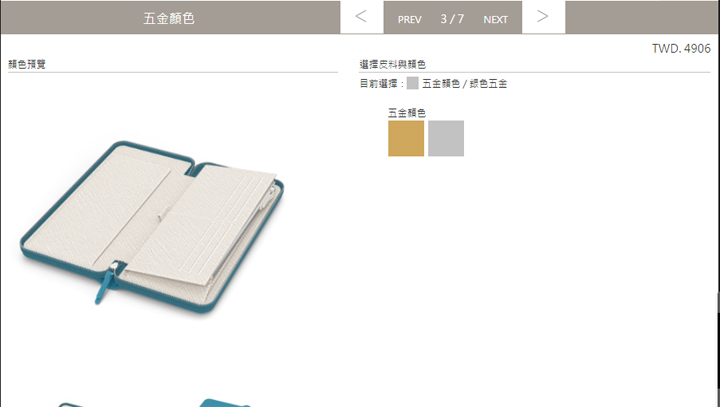Click the 五金顏色 header title bar
Screen dimensions: 720x407
pyautogui.click(x=170, y=17)
